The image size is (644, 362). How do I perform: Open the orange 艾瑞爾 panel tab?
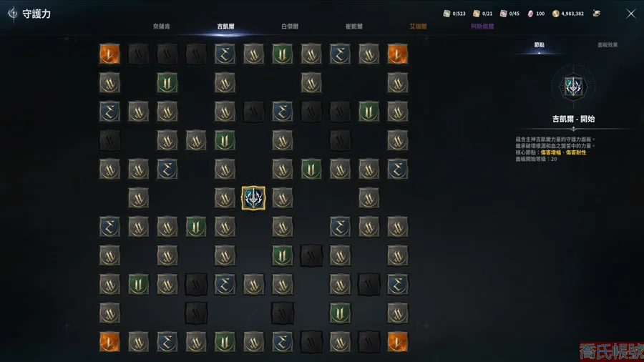[418, 26]
